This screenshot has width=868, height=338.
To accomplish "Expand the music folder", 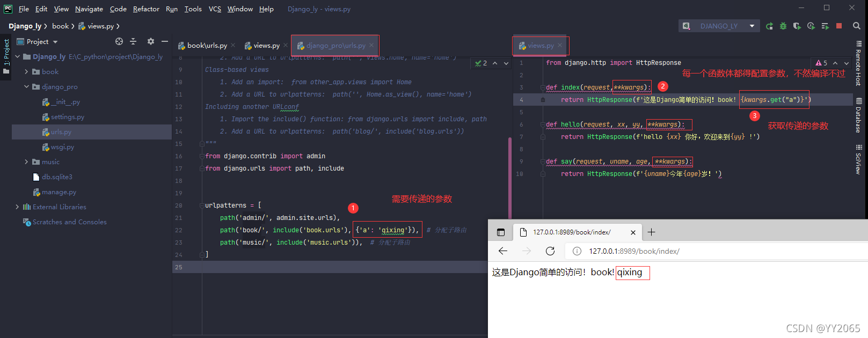I will click(26, 161).
